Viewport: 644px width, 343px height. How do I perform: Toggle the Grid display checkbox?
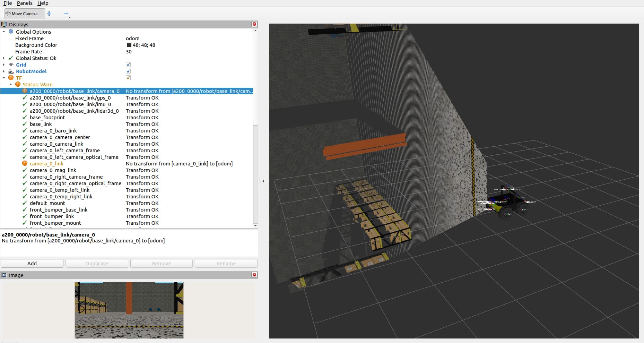(128, 65)
